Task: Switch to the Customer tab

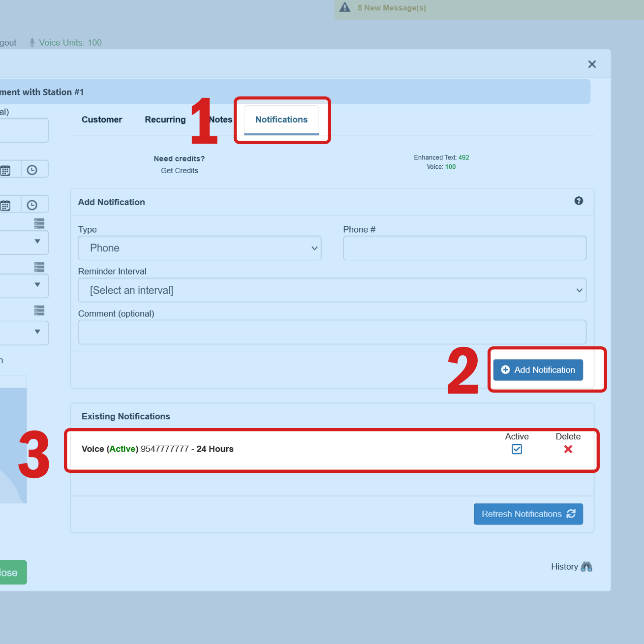Action: point(102,120)
